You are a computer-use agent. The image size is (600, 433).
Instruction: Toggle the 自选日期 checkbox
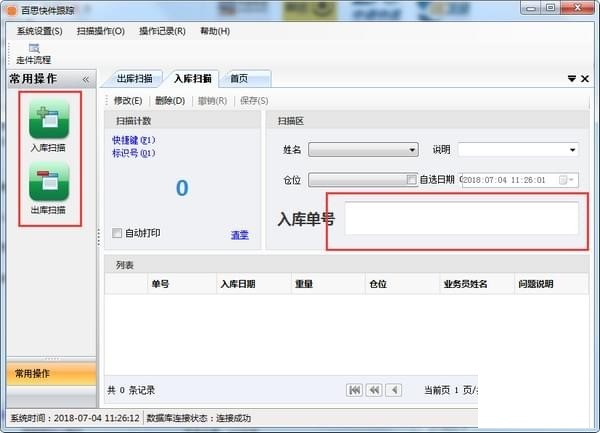point(411,179)
